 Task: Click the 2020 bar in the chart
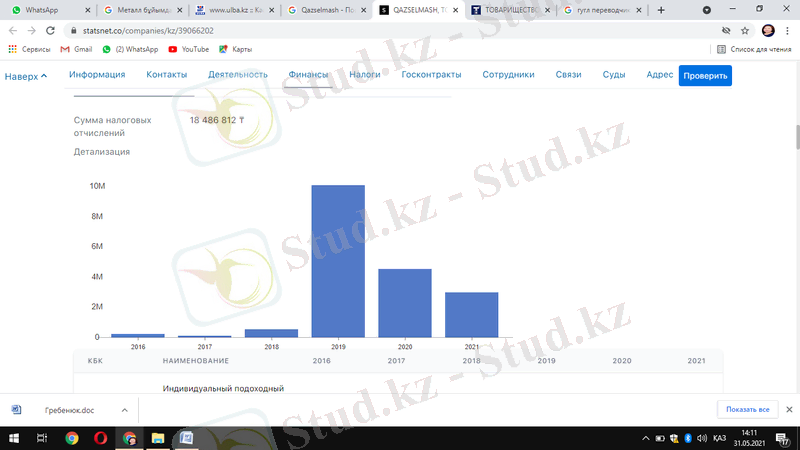pyautogui.click(x=405, y=303)
